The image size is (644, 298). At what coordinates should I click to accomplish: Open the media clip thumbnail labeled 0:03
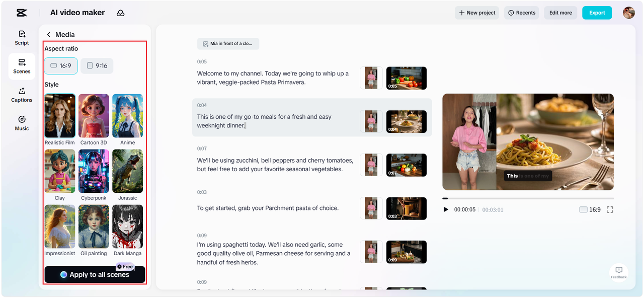click(x=407, y=208)
